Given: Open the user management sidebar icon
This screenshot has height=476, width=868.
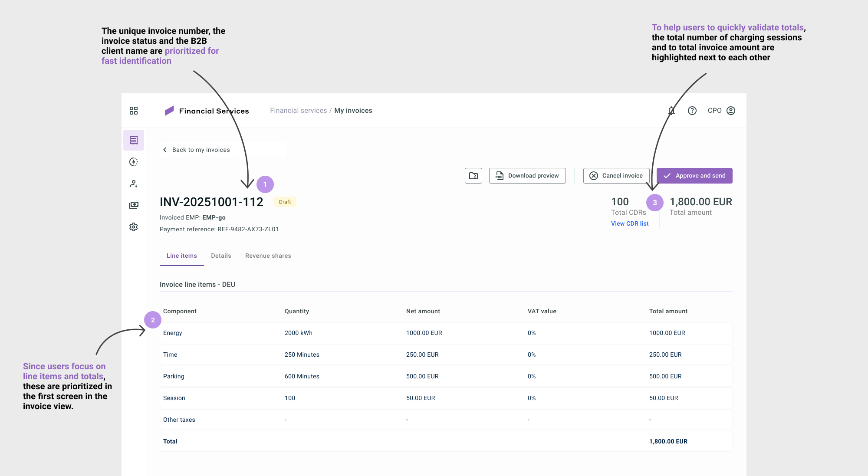Looking at the screenshot, I should tap(134, 184).
